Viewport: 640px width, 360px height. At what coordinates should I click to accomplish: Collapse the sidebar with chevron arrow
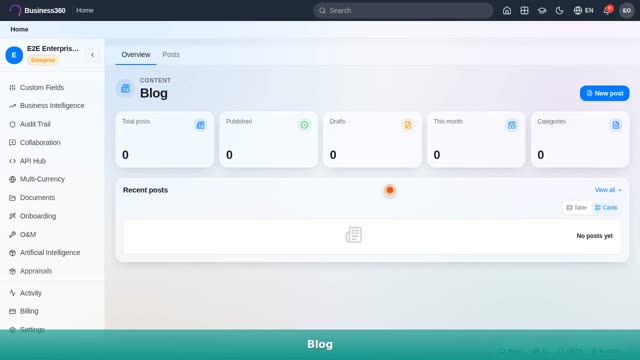pos(93,55)
